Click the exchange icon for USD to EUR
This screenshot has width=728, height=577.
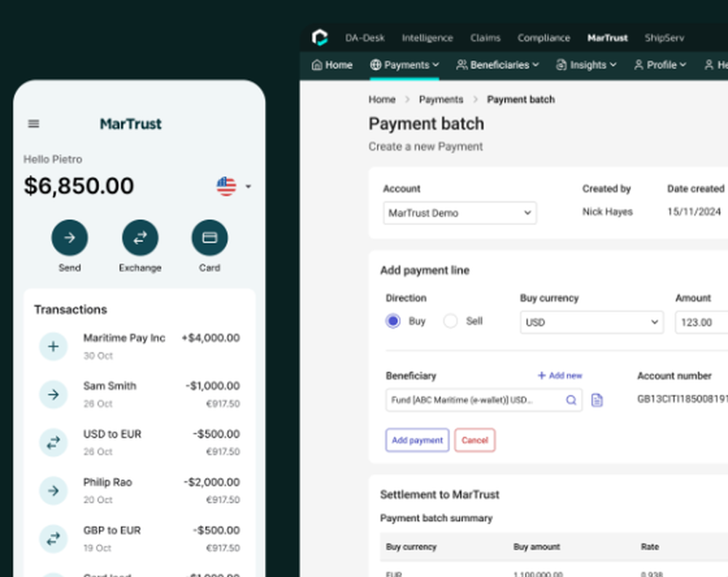[x=53, y=443]
